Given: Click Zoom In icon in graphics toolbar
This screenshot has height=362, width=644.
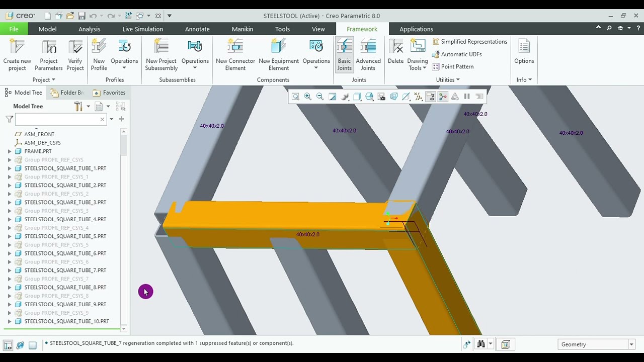Looking at the screenshot, I should (x=307, y=97).
